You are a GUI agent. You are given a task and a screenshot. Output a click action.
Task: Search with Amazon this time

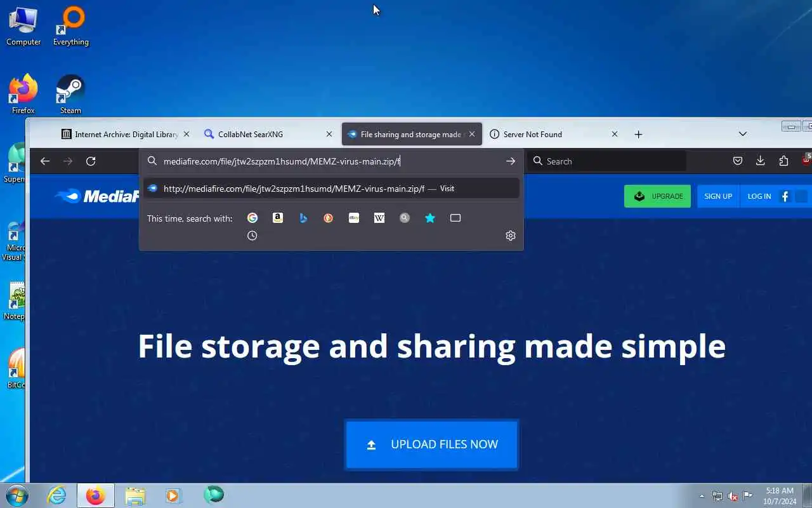pyautogui.click(x=278, y=218)
